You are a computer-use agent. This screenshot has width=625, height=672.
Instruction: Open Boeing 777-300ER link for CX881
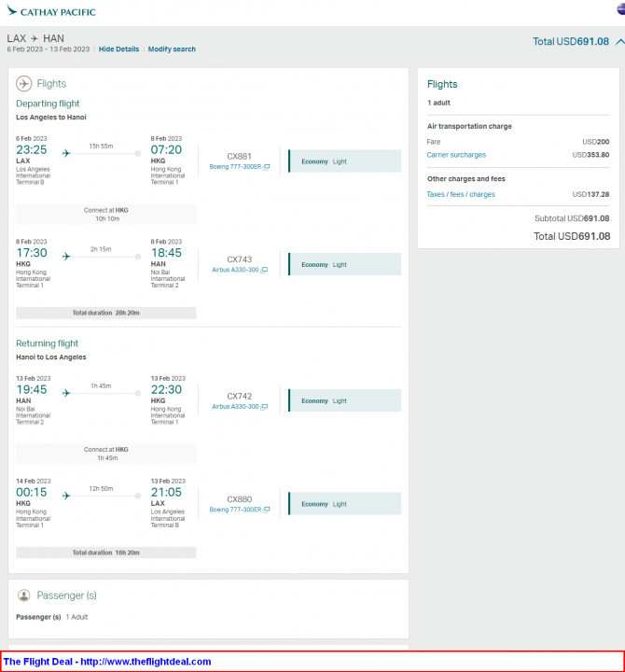pos(235,167)
